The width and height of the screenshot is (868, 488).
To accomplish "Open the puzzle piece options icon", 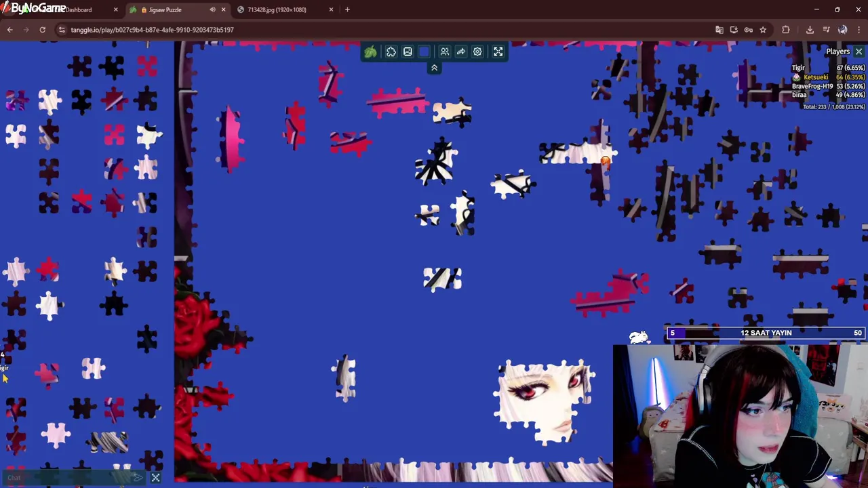I will point(391,52).
